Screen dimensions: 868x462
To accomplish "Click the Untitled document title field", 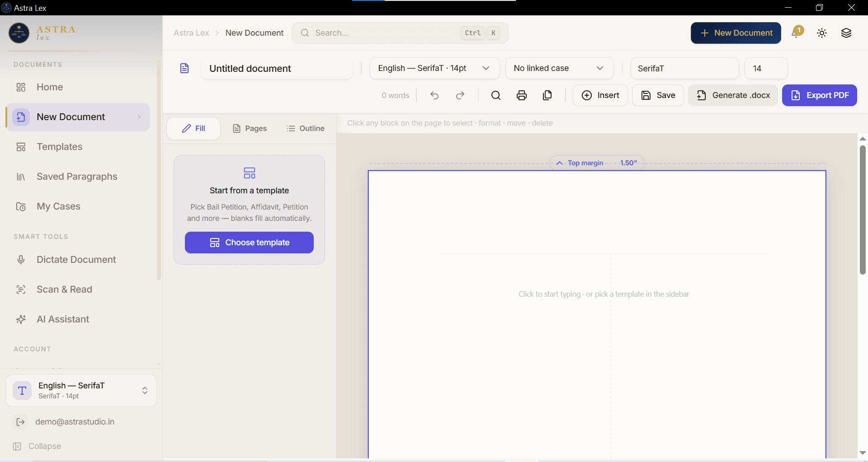I will tap(276, 69).
